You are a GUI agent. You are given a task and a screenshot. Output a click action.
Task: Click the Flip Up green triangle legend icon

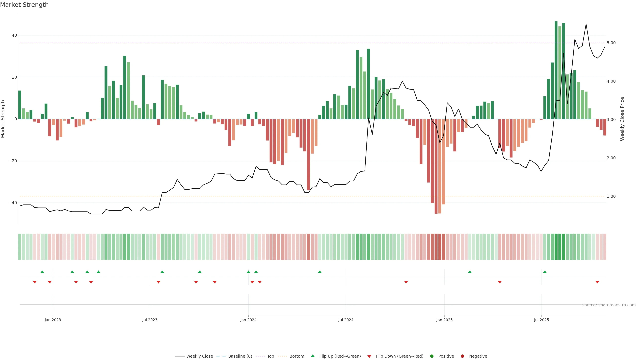pos(312,356)
